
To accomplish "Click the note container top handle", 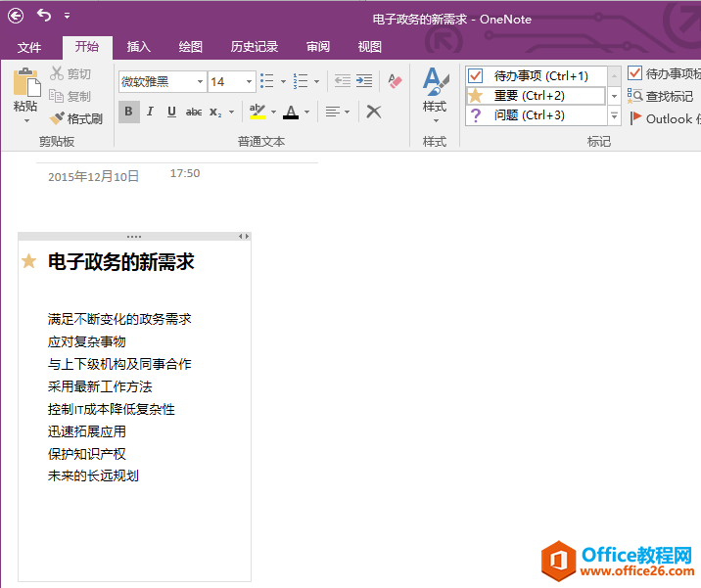I will tap(134, 237).
